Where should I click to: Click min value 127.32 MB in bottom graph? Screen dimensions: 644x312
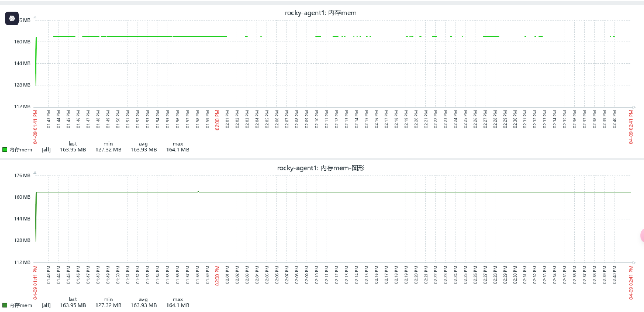(108, 305)
